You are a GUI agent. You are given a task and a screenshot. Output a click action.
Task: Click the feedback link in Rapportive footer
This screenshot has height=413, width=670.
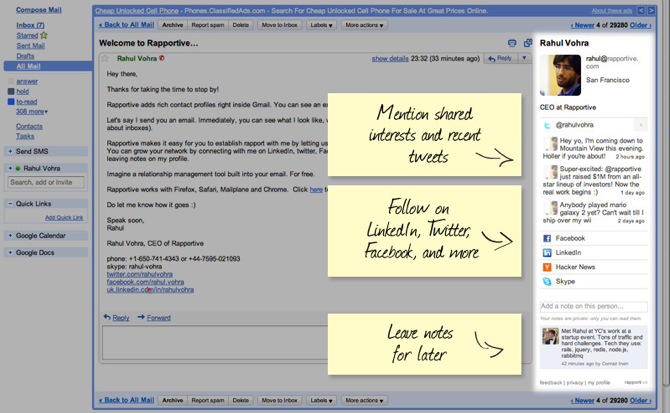[550, 383]
